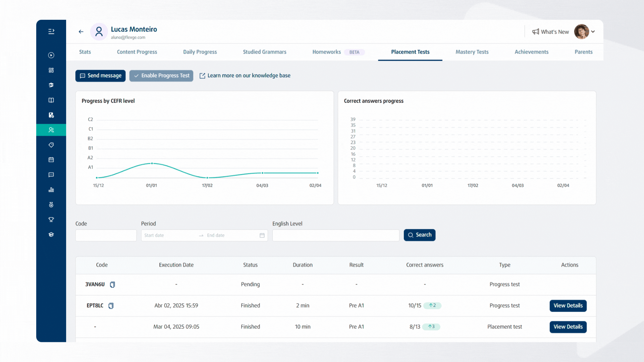Image resolution: width=644 pixels, height=362 pixels.
Task: Switch to the Content Progress tab
Action: click(x=137, y=52)
